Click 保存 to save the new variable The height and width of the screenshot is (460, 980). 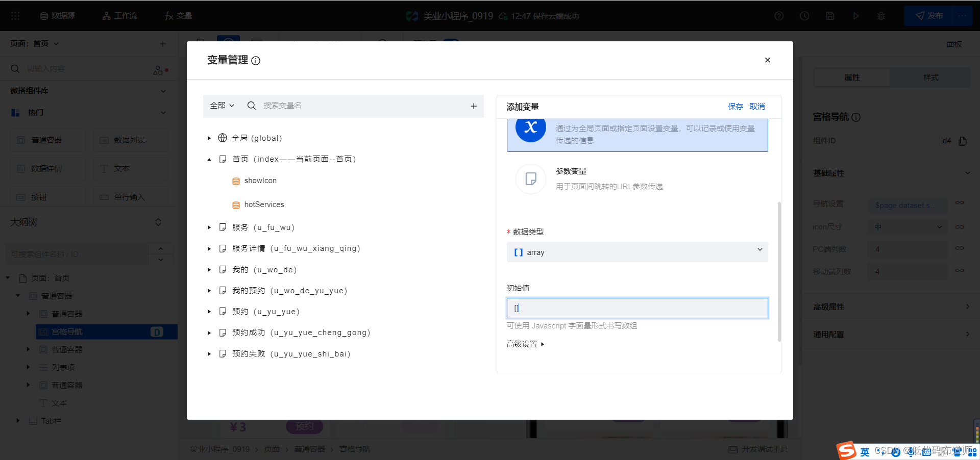click(x=736, y=107)
